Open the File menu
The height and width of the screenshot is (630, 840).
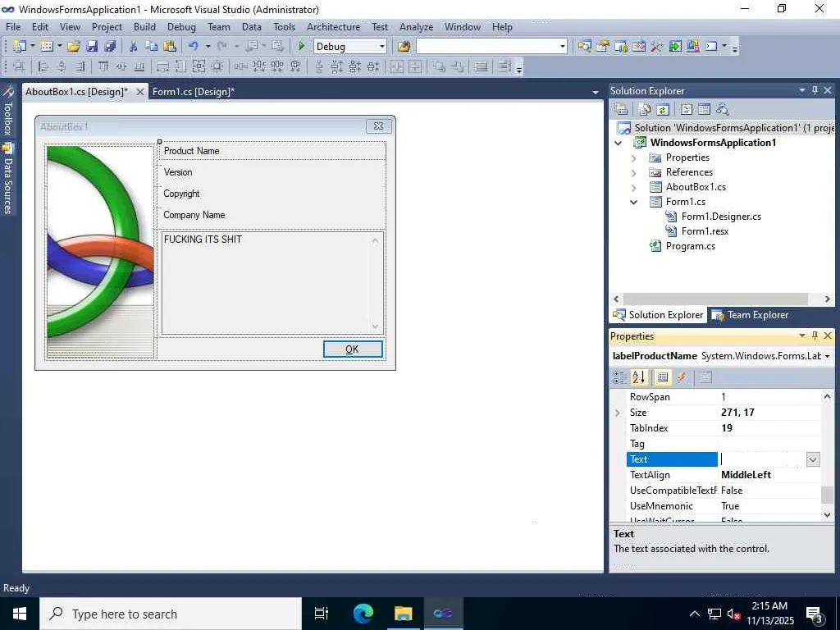tap(13, 27)
